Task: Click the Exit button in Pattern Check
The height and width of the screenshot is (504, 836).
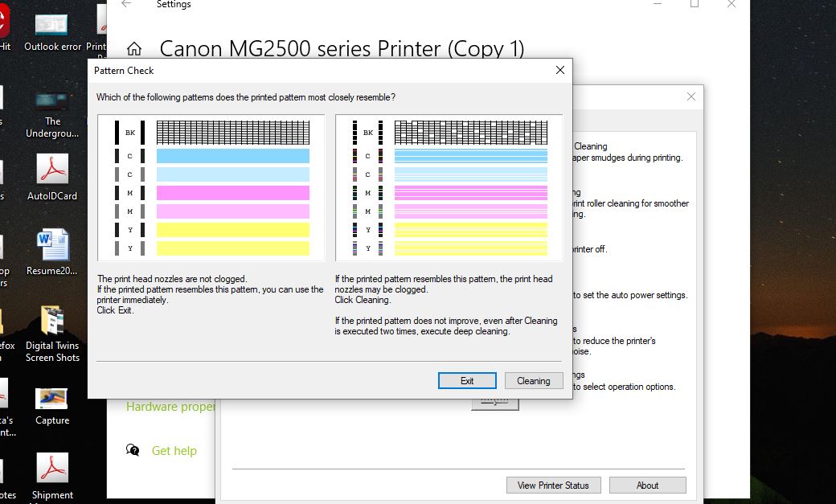Action: point(467,381)
